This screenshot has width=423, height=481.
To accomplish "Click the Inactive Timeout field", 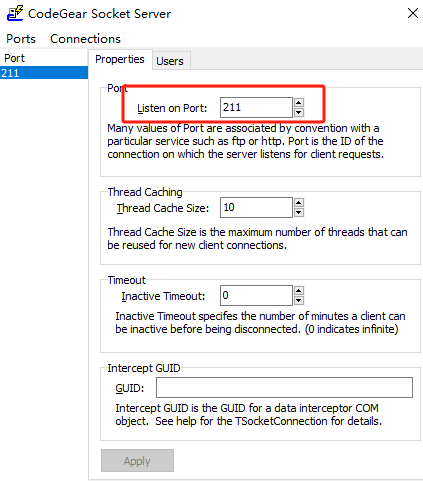I will coord(256,295).
